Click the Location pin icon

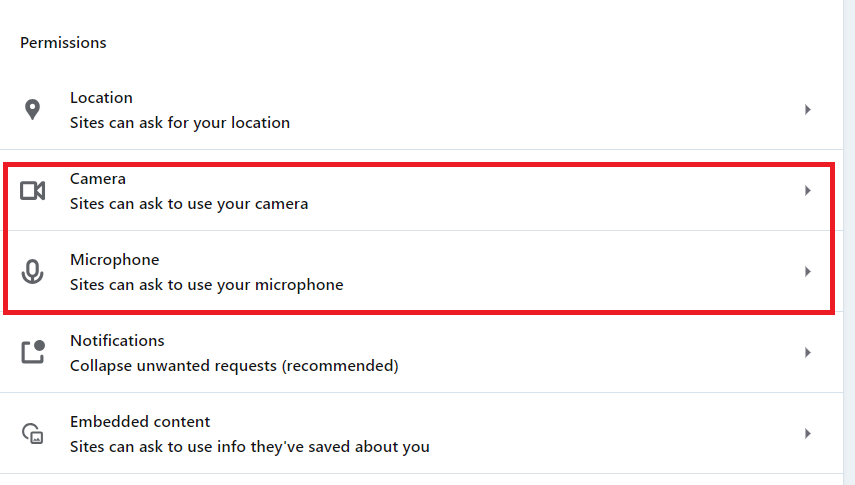[32, 110]
